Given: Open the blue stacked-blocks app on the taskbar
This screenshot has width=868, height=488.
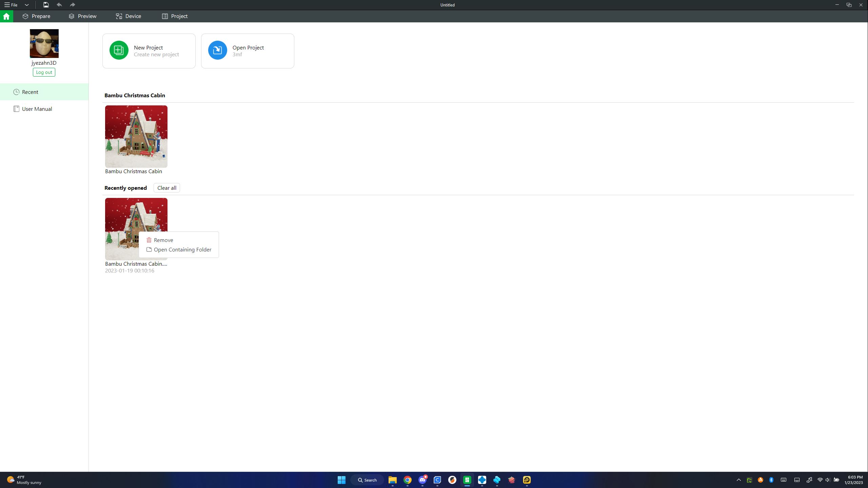Looking at the screenshot, I should coord(497,480).
